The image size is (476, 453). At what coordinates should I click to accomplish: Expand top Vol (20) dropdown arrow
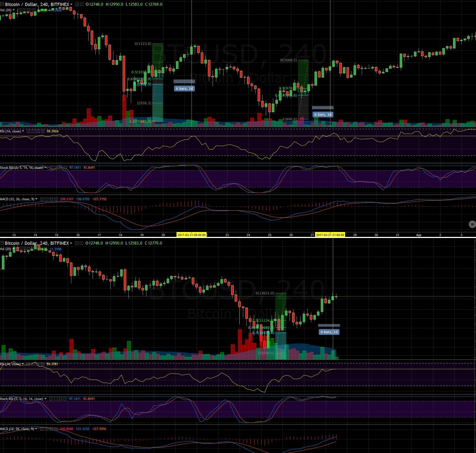click(14, 10)
